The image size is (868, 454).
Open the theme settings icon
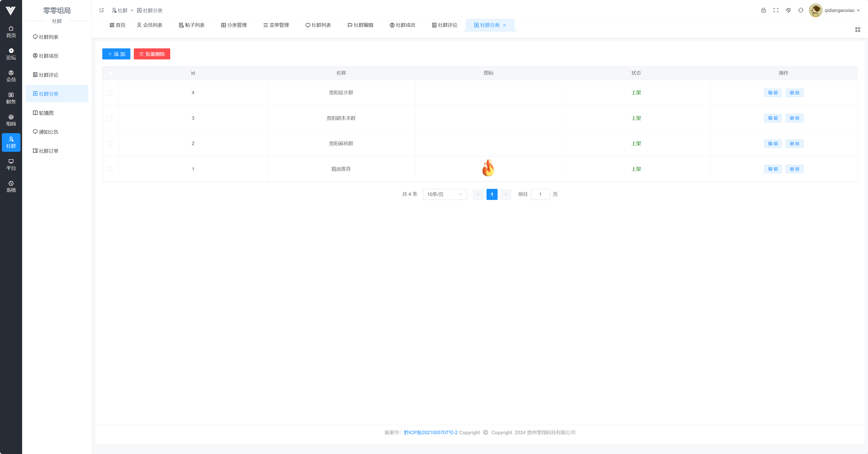tap(788, 10)
